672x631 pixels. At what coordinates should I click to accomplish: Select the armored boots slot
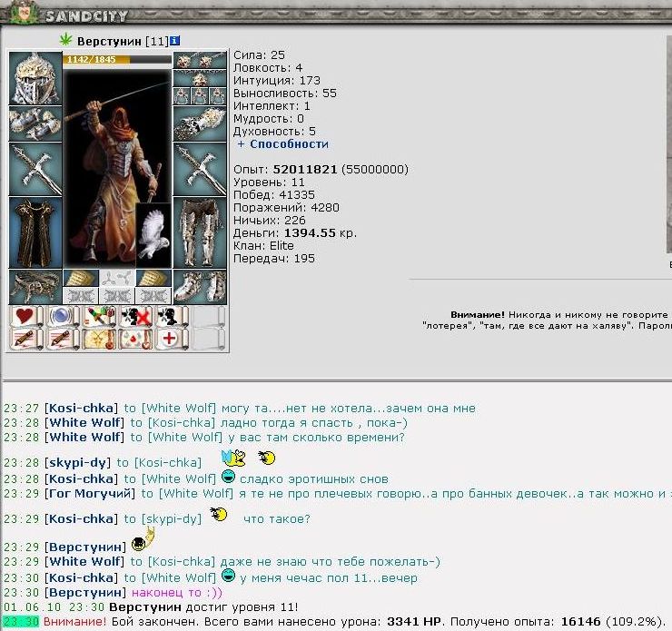[200, 287]
